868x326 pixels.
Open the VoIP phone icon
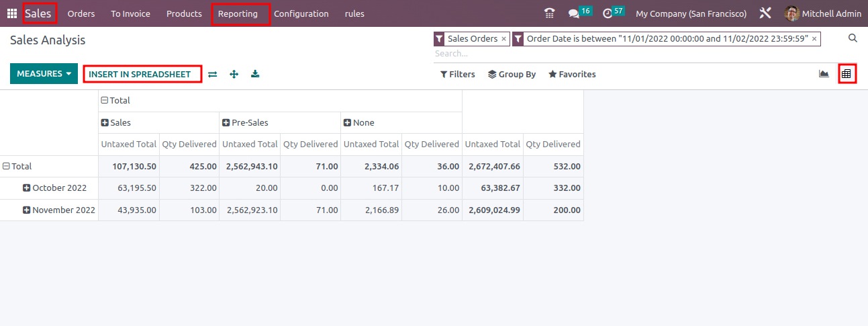tap(550, 13)
